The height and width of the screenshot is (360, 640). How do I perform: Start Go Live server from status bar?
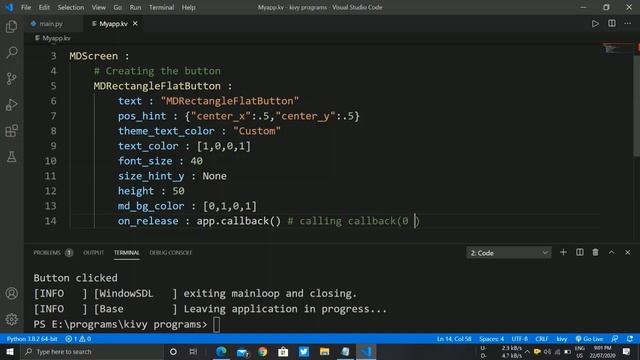589,339
